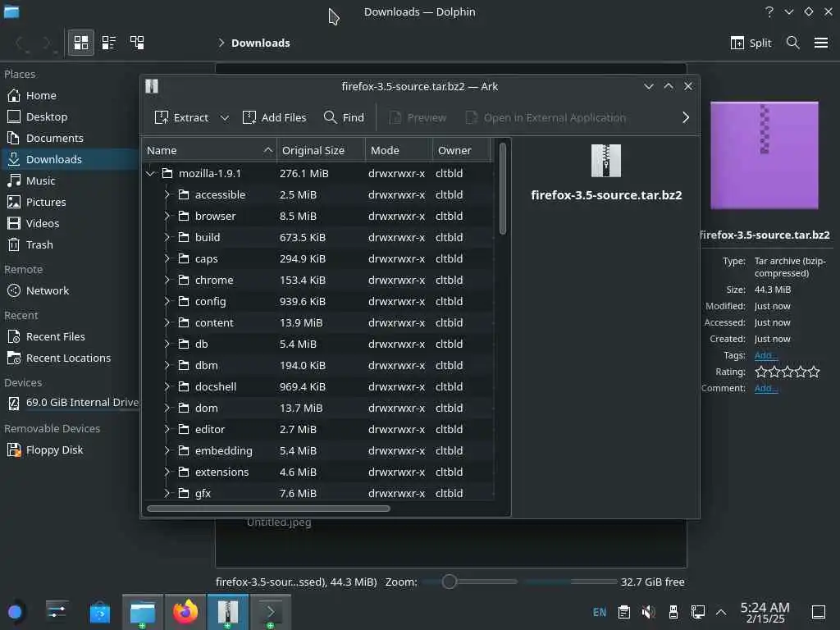The image size is (840, 630).
Task: Set rating with the fifth star
Action: click(x=814, y=372)
